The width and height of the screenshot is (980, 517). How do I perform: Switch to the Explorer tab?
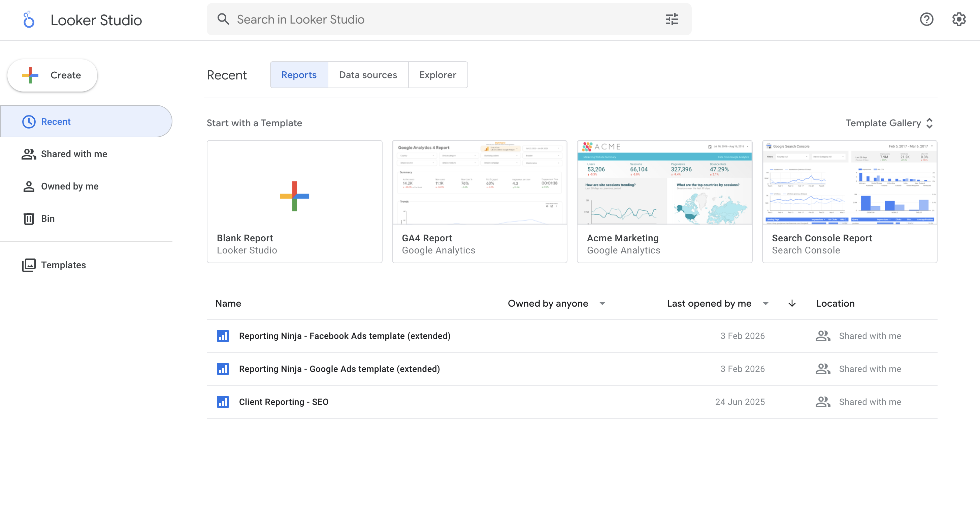tap(437, 75)
